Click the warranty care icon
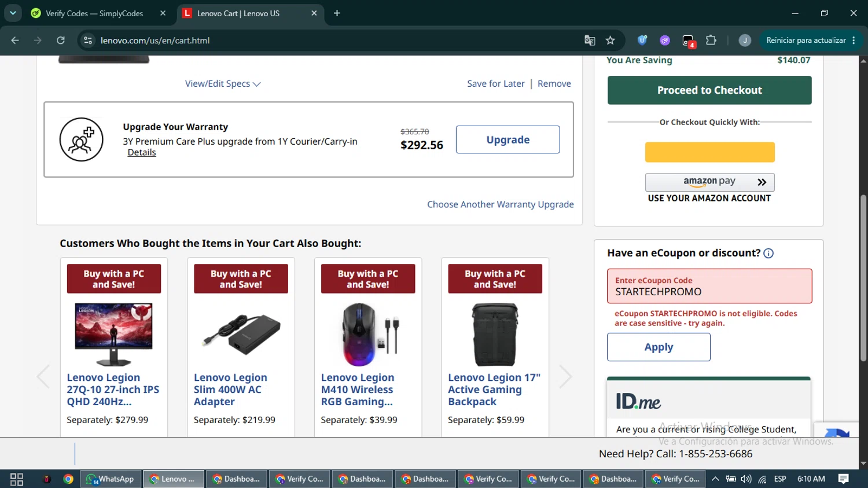868x488 pixels. [82, 140]
